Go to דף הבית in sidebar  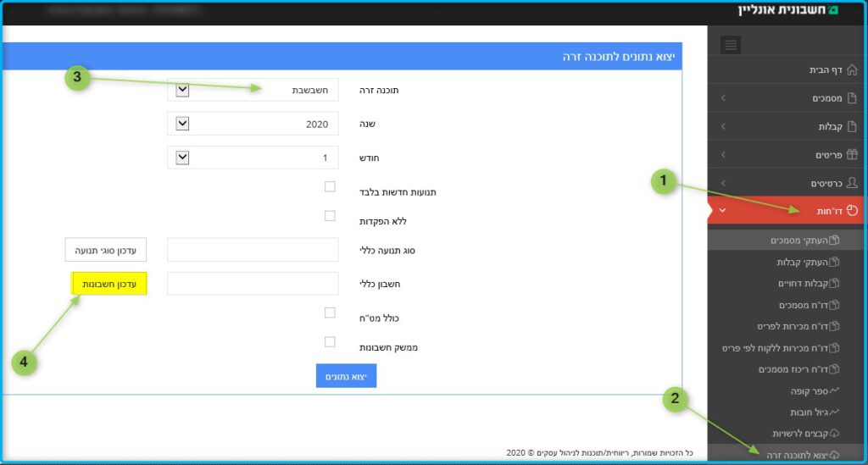click(x=786, y=69)
